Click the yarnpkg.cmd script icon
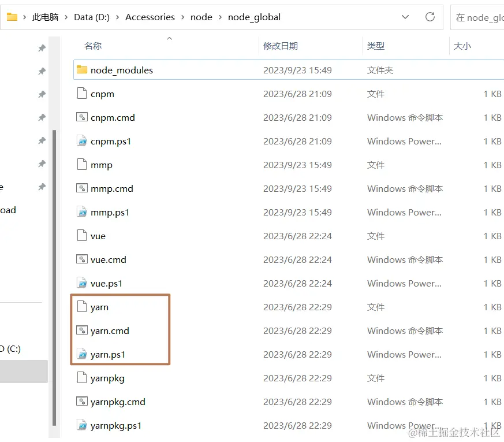The image size is (504, 442). (82, 402)
